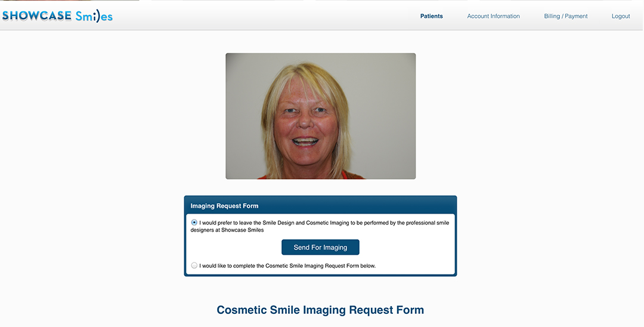
Task: Click the patient's smile in the photo
Action: [305, 142]
